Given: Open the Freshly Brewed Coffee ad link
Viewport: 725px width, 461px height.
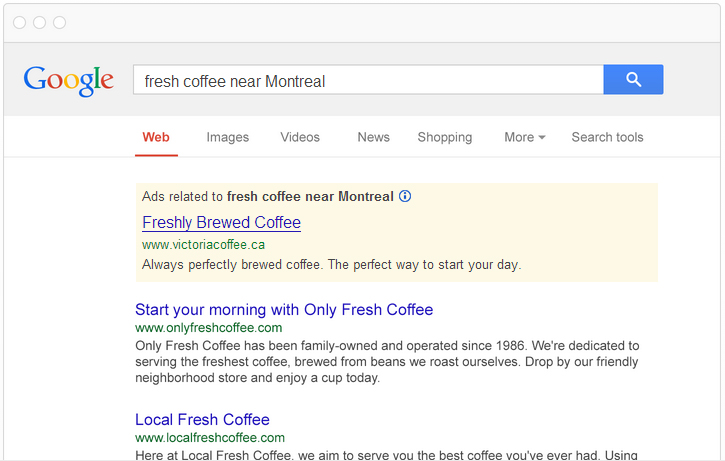Looking at the screenshot, I should (221, 222).
